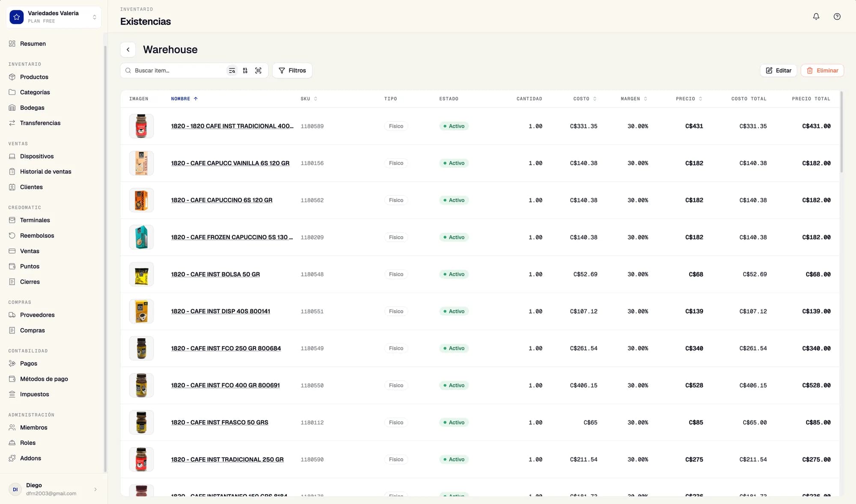This screenshot has height=504, width=856.
Task: Click the Addons sidebar icon
Action: [x=12, y=458]
